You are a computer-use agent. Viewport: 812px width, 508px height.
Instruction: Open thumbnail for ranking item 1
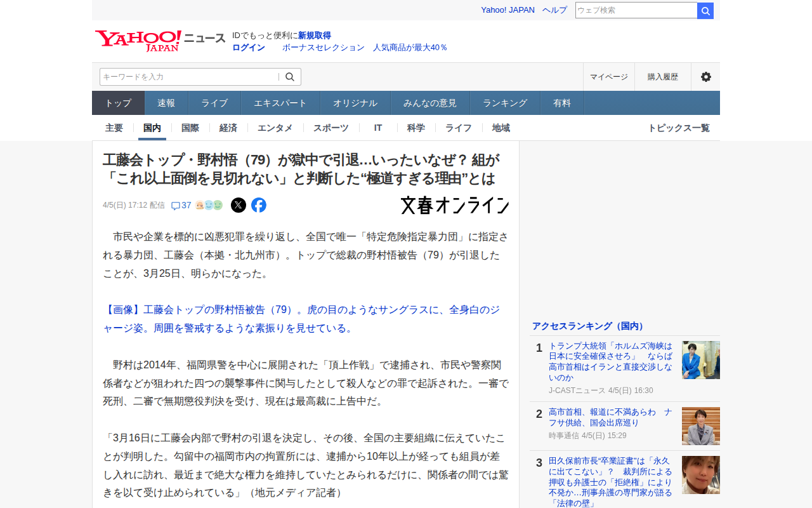tap(700, 360)
